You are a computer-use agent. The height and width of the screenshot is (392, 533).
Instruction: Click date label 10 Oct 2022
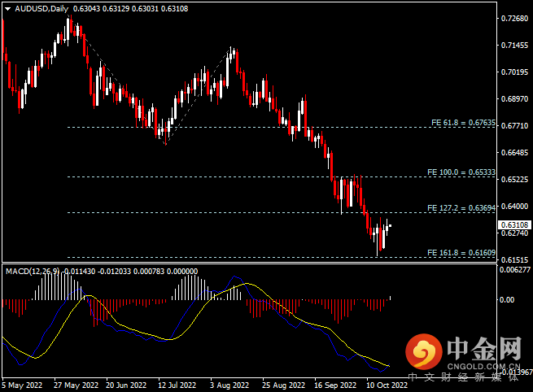click(x=387, y=385)
